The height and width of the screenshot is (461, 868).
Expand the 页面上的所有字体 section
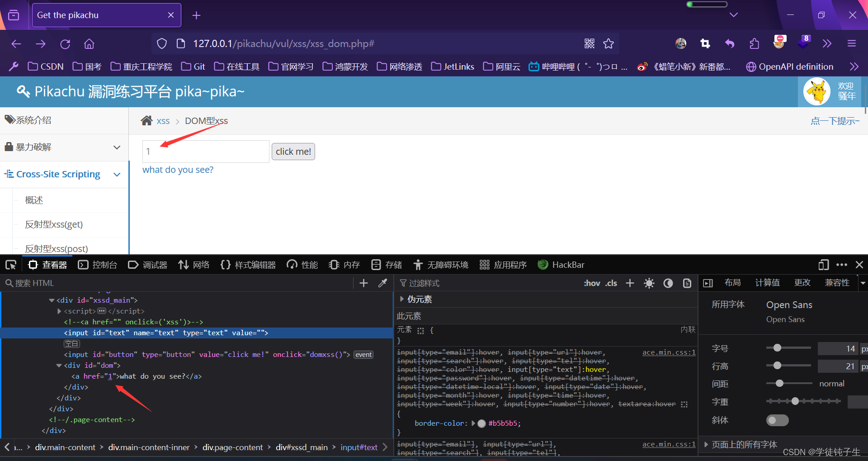coord(706,445)
